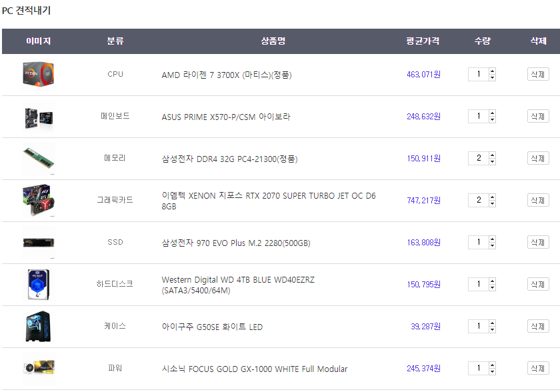
Task: Decrease quantity for the 메인보드 row
Action: [x=492, y=119]
